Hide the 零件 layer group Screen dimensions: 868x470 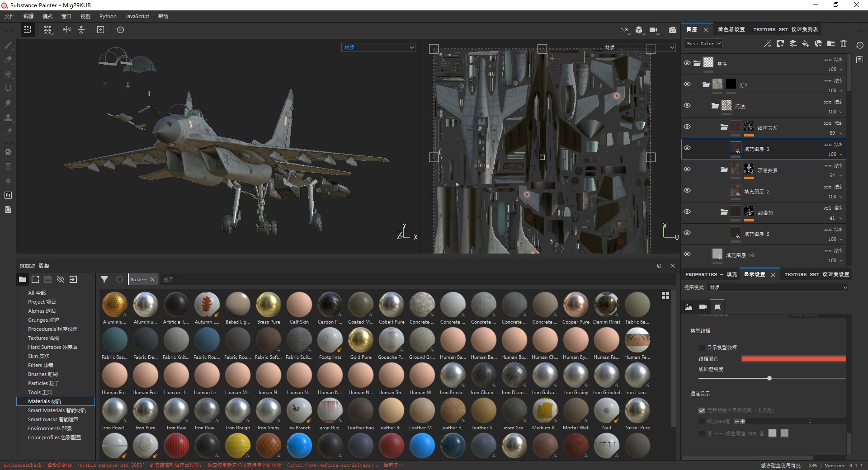click(x=687, y=63)
